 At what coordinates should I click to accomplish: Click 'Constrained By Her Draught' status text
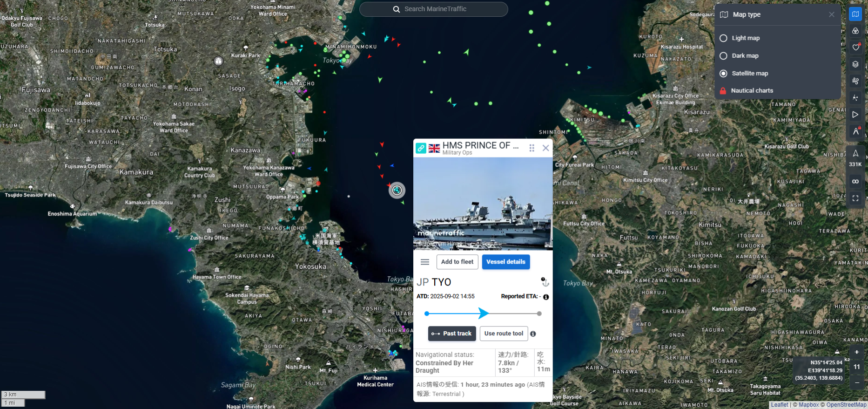click(444, 367)
